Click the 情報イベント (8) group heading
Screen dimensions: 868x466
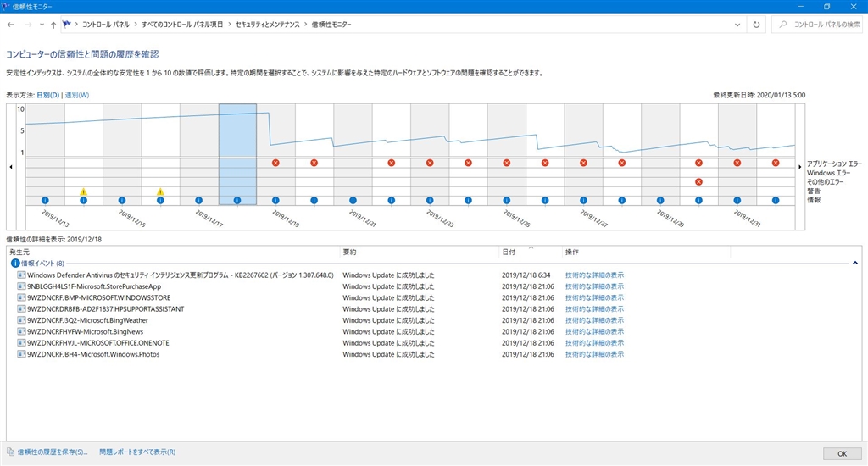[x=42, y=264]
